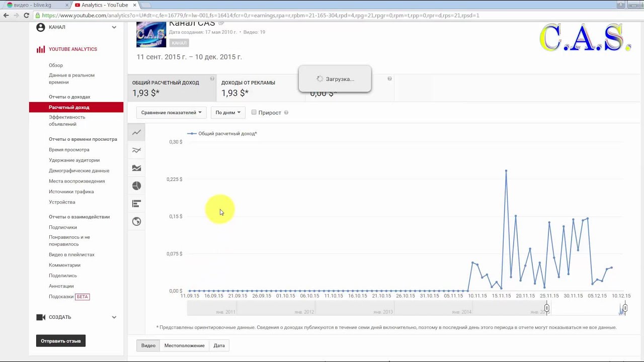
Task: Open the Время просмотра report
Action: [69, 150]
